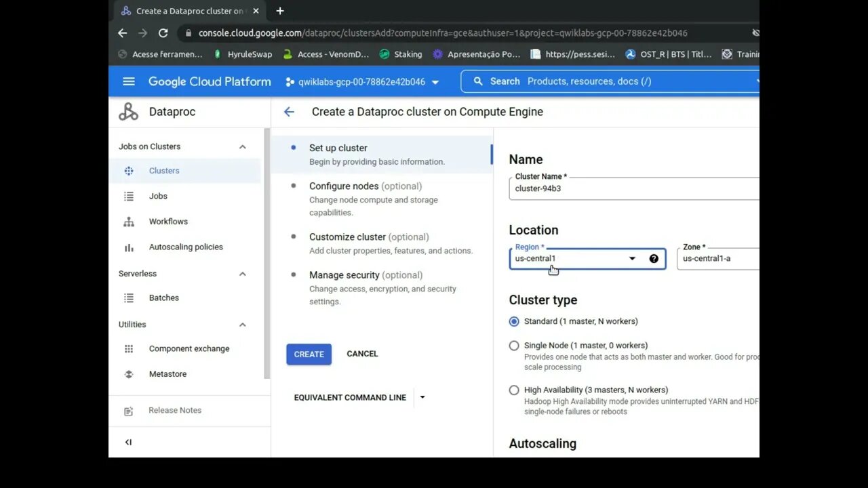Screen dimensions: 868x488
Task: Click the search magnifier icon
Action: pyautogui.click(x=478, y=81)
